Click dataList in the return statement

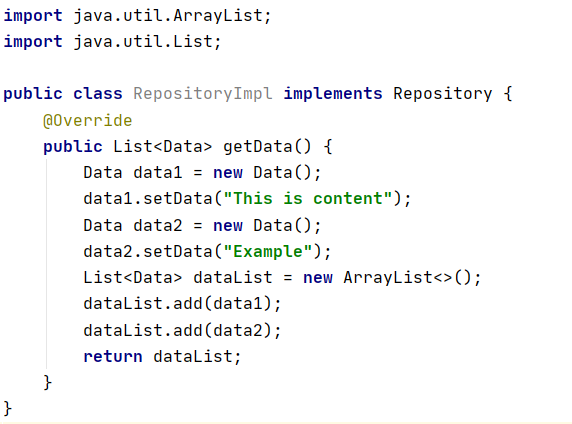point(193,356)
